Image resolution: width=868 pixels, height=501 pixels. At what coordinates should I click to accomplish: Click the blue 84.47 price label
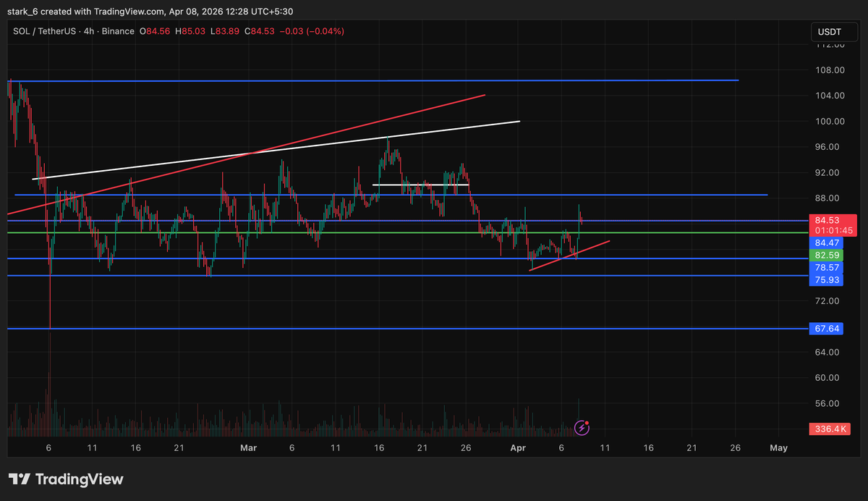pyautogui.click(x=826, y=243)
